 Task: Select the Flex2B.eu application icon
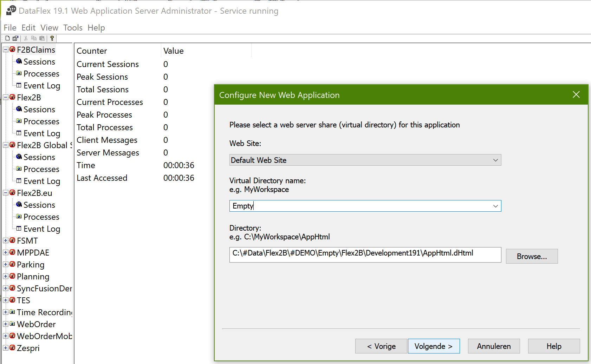coord(12,193)
